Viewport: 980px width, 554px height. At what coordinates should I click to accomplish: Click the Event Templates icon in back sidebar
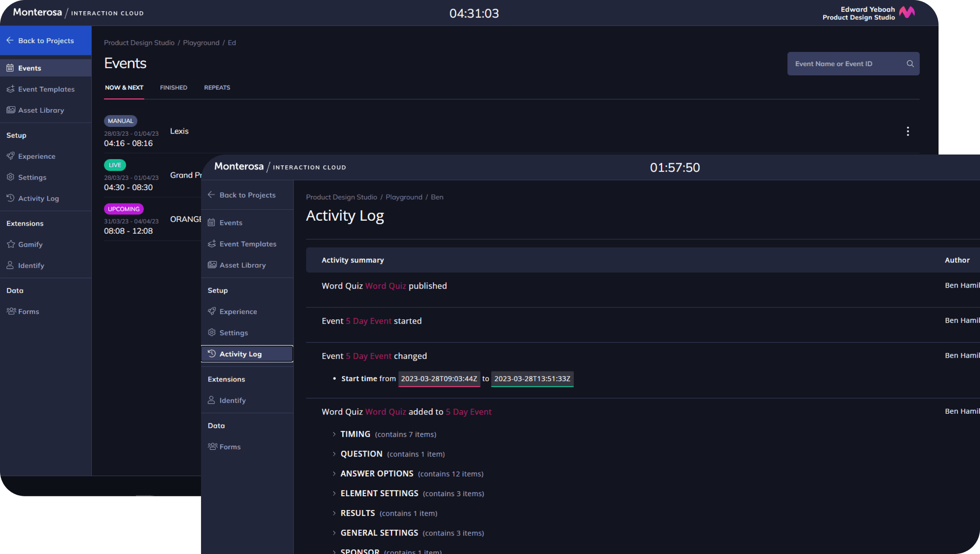coord(11,89)
